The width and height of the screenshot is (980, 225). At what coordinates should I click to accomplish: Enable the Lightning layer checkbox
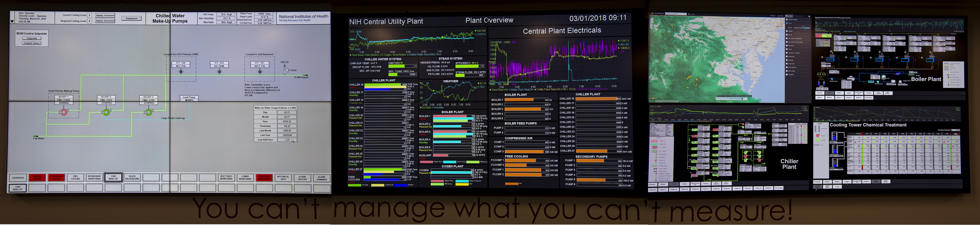click(x=787, y=60)
